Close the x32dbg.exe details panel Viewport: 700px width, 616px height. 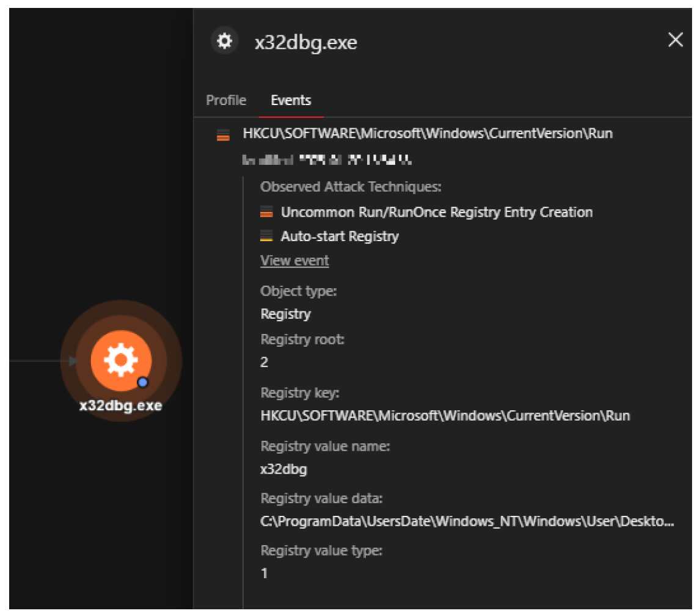(x=675, y=40)
